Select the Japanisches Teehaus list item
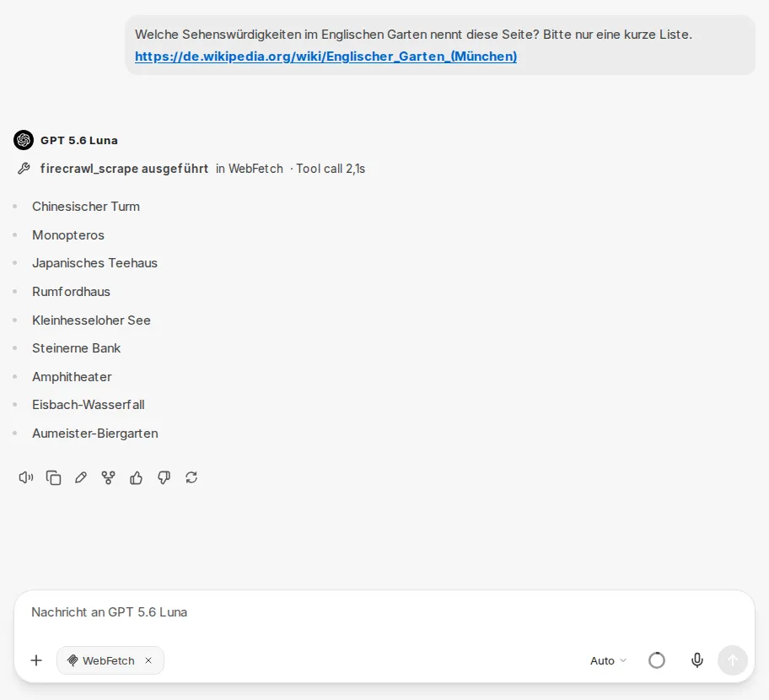The image size is (769, 700). (x=94, y=263)
